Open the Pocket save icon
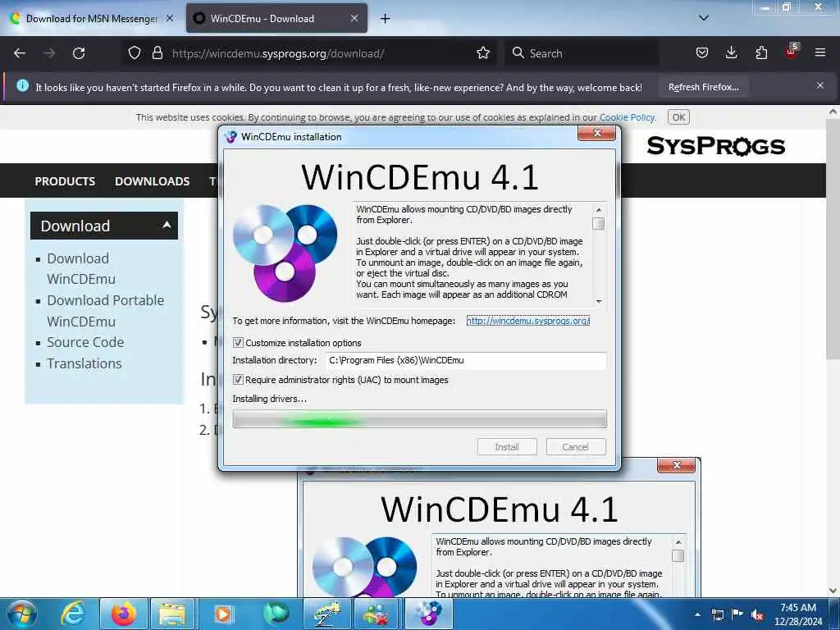 click(x=702, y=53)
